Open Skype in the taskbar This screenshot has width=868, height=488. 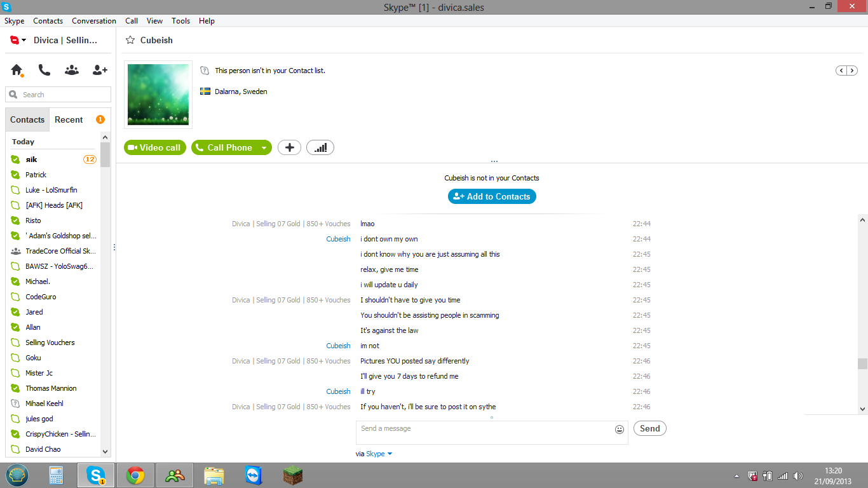click(x=96, y=475)
